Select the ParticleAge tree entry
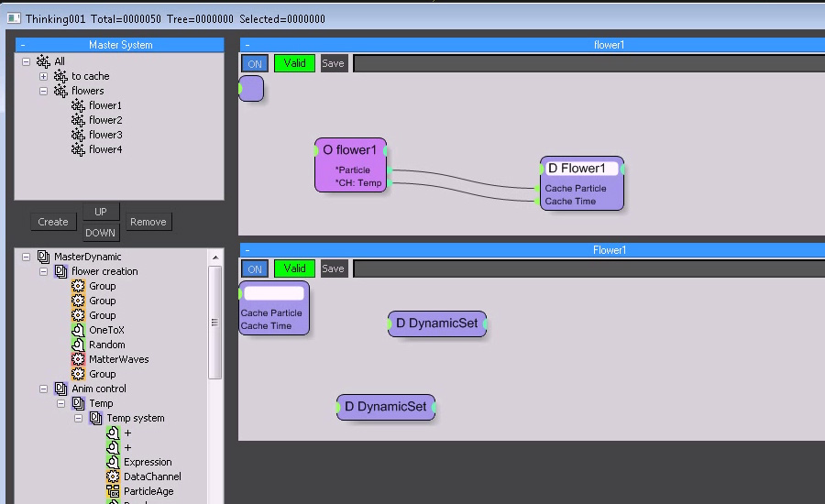 148,491
